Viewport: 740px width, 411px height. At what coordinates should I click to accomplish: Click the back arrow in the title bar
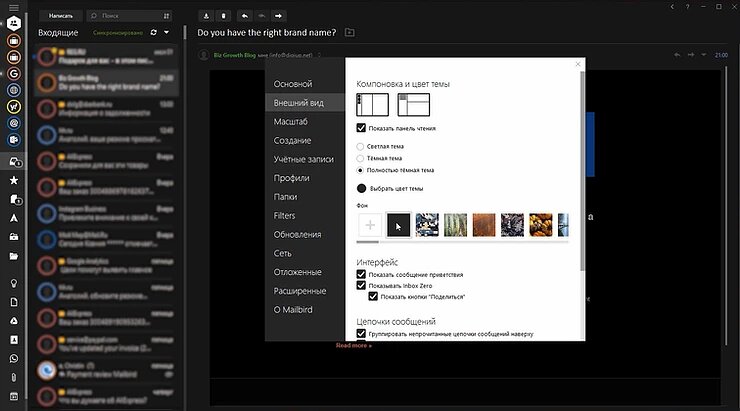(672, 7)
